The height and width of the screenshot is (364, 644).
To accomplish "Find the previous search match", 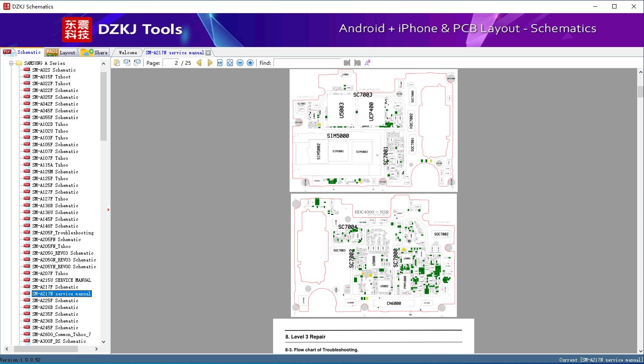I will (x=347, y=63).
